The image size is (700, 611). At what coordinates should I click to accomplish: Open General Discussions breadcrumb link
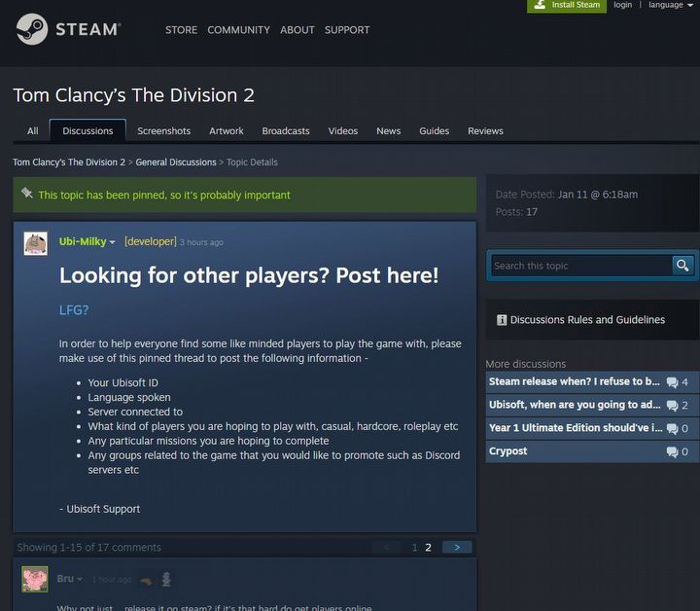(x=176, y=162)
